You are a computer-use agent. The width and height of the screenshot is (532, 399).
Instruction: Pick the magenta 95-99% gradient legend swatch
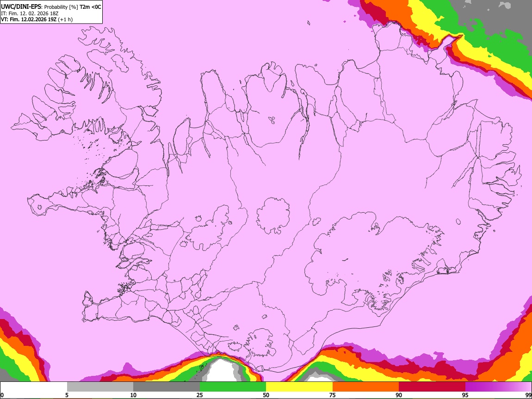tap(498, 387)
